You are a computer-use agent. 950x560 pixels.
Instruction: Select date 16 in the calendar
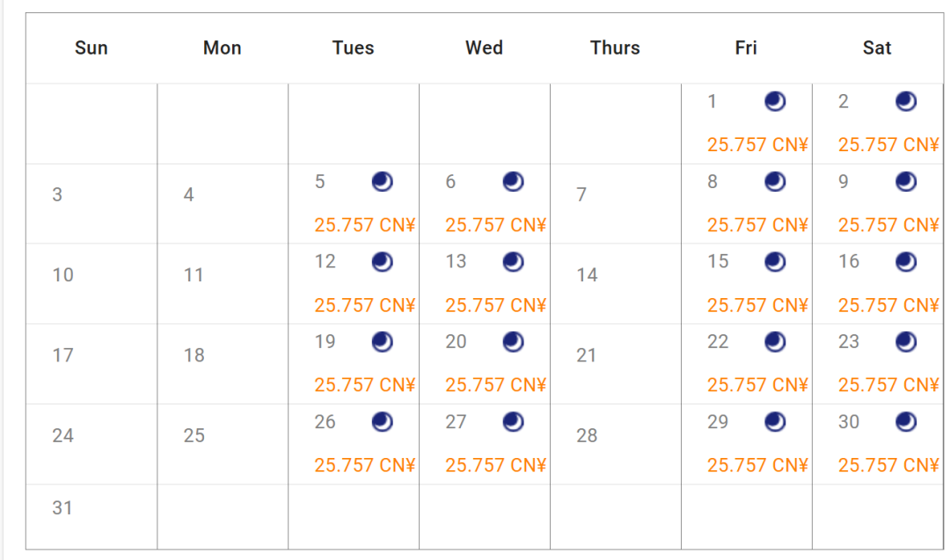pyautogui.click(x=849, y=262)
